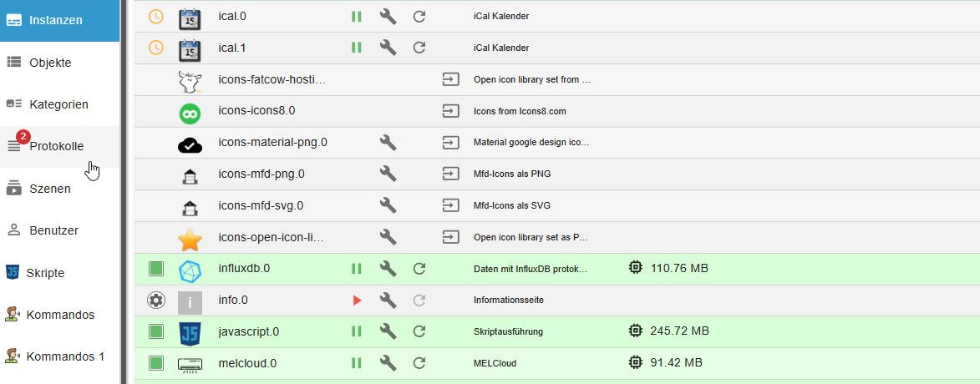Open the Skripte section

(45, 273)
